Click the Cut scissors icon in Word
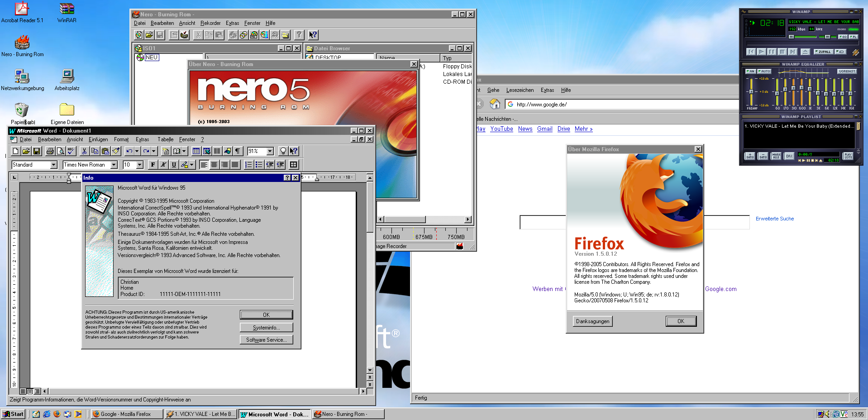 [84, 151]
